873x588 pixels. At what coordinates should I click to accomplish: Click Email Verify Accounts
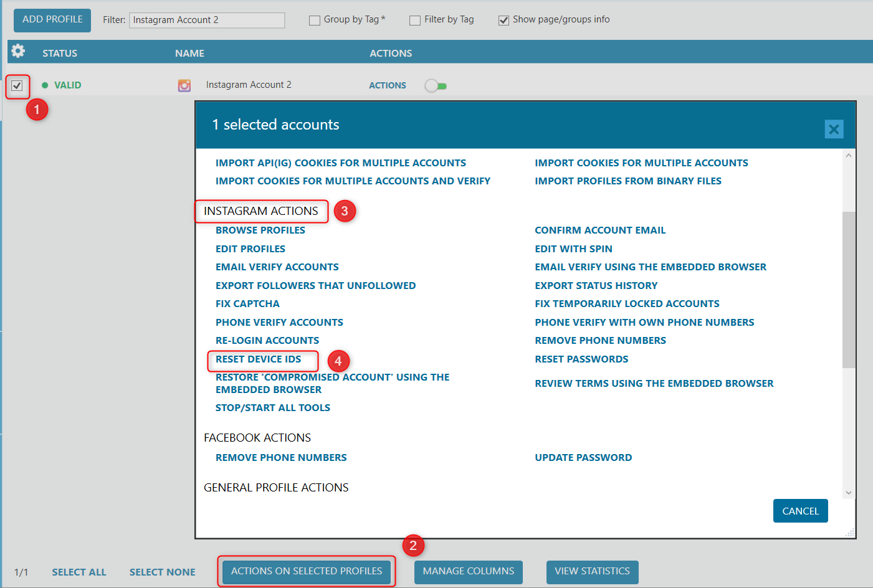[x=277, y=267]
